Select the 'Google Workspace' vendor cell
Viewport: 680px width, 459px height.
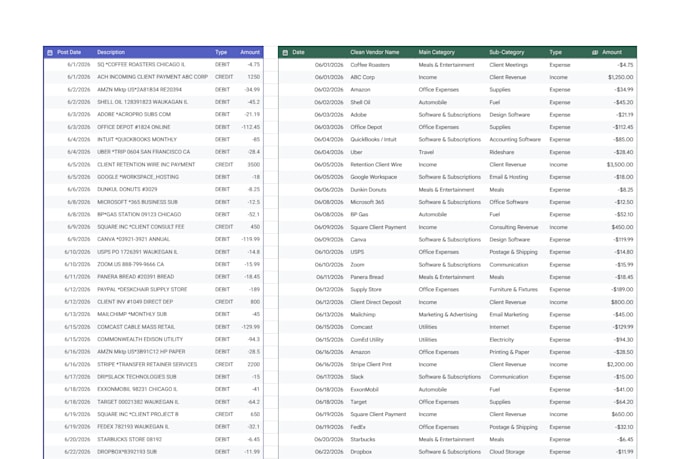(373, 177)
